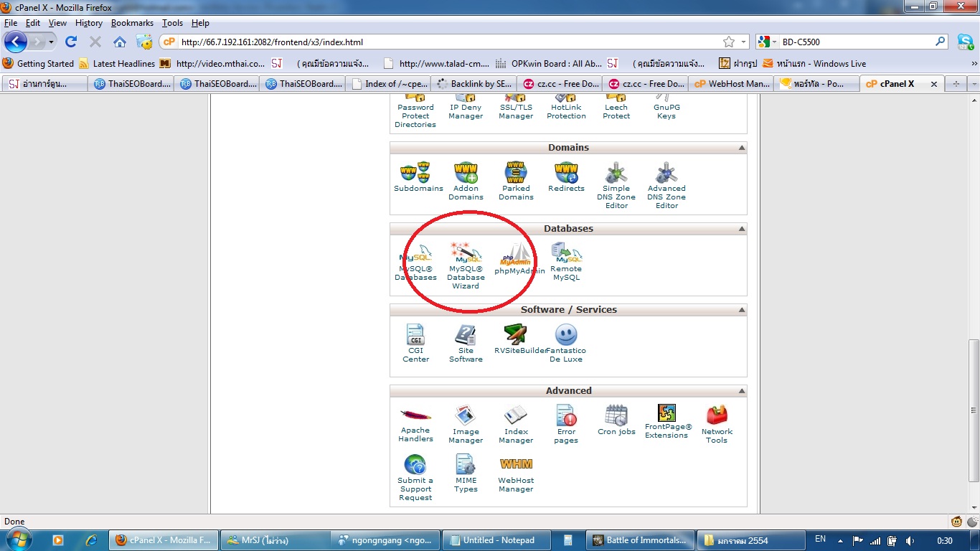Open Fantastico De Luxe
This screenshot has width=980, height=551.
[x=566, y=344]
